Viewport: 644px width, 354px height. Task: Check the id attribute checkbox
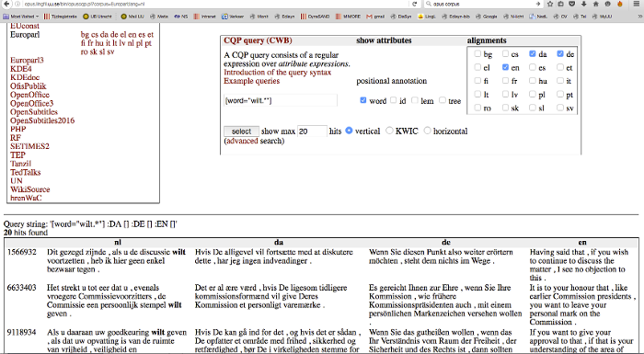tap(393, 100)
